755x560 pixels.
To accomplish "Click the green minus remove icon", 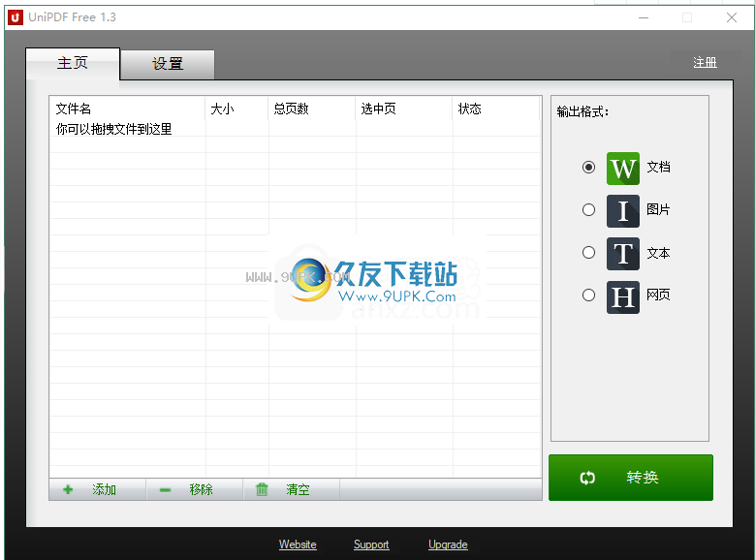I will (165, 490).
